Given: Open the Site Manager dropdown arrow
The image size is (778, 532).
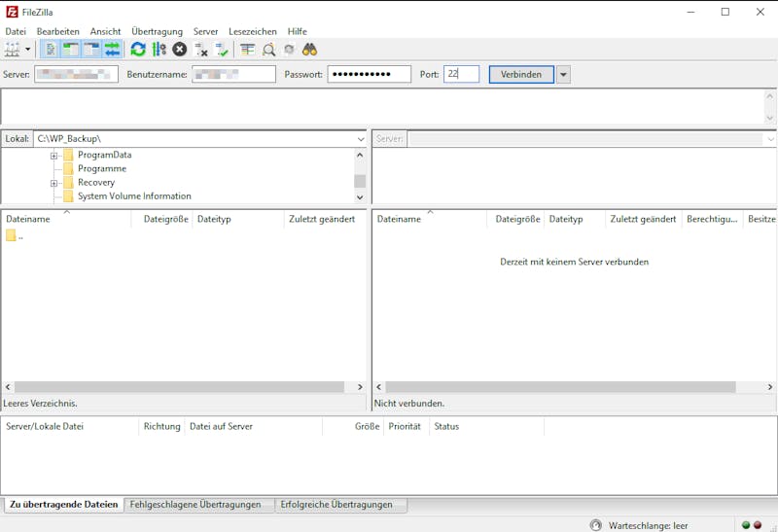Looking at the screenshot, I should (28, 50).
